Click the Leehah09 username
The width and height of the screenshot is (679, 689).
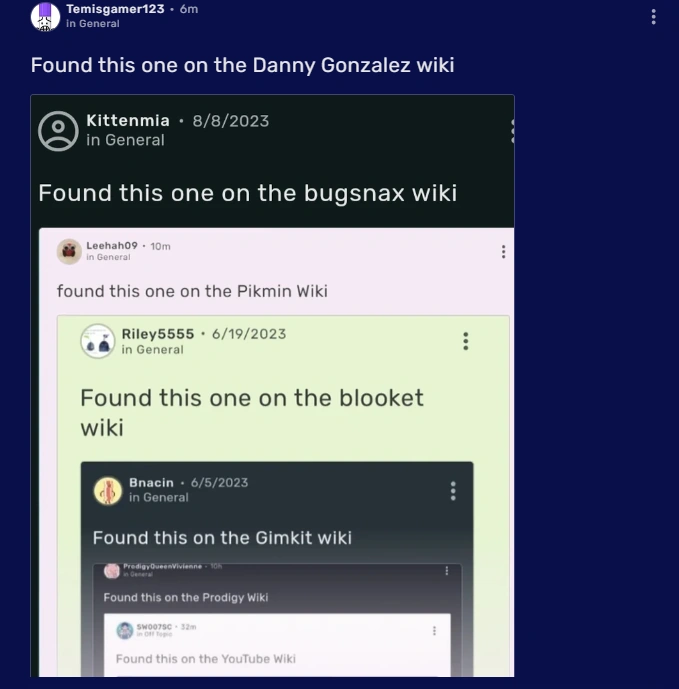click(112, 246)
